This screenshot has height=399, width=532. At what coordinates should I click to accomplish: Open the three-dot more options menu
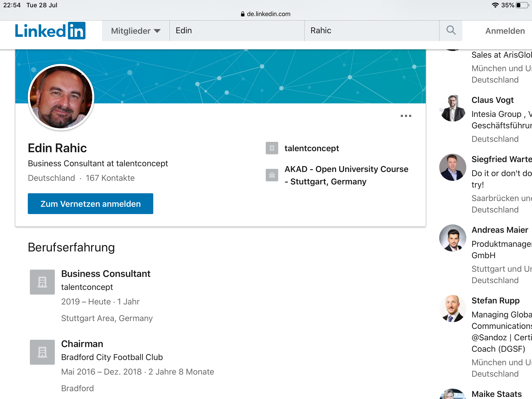click(406, 116)
